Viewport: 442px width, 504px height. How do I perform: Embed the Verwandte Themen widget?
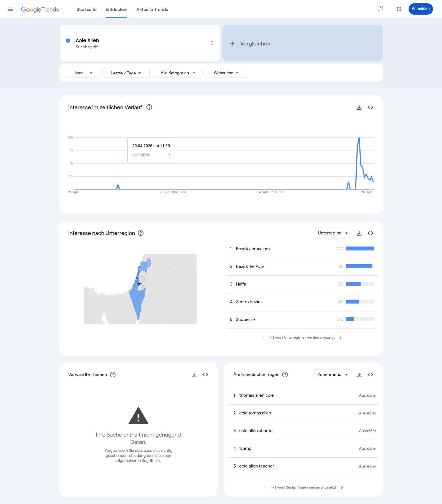coord(205,375)
